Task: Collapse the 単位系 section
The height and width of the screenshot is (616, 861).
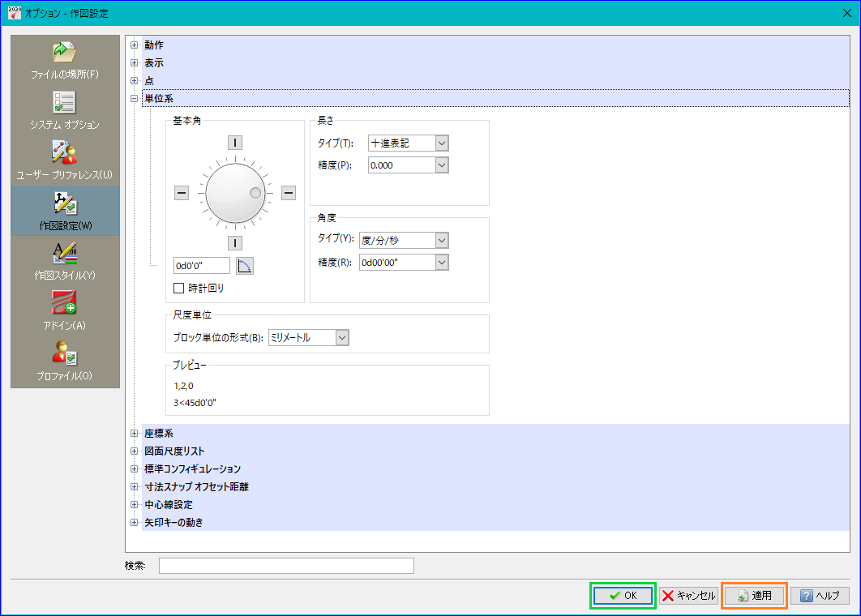Action: [134, 99]
